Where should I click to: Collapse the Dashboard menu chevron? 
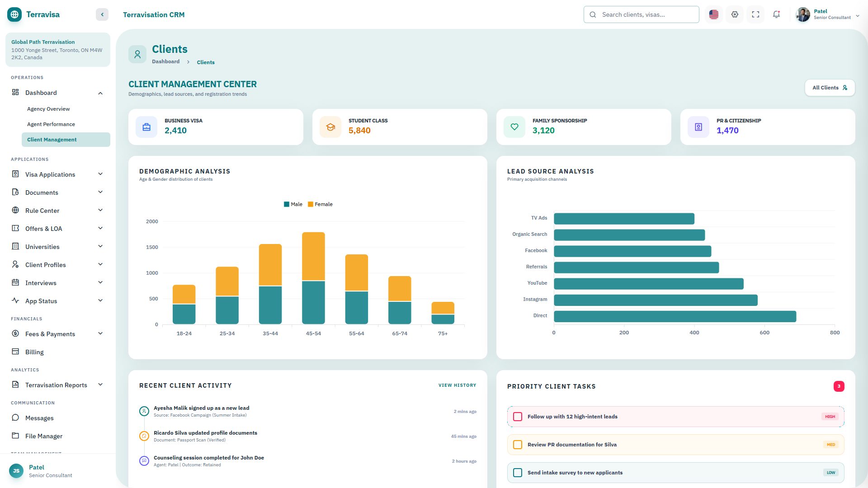[100, 93]
